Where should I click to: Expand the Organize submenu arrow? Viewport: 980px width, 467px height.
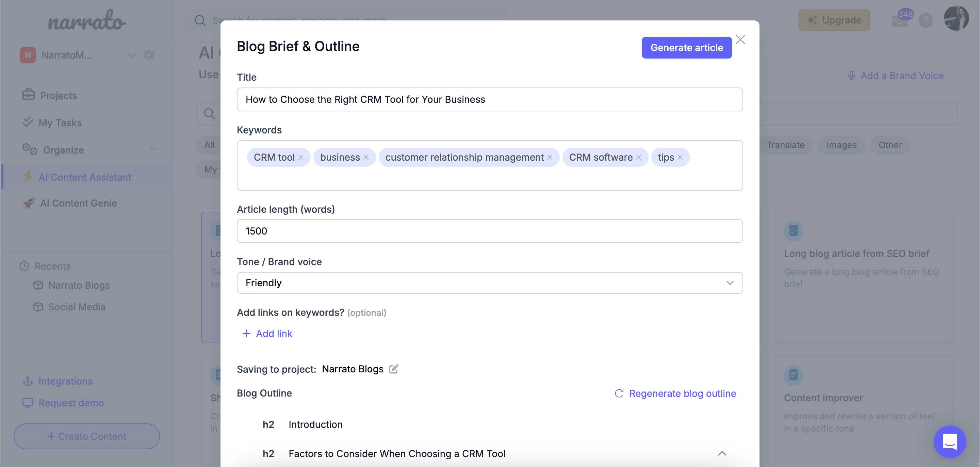pos(152,149)
